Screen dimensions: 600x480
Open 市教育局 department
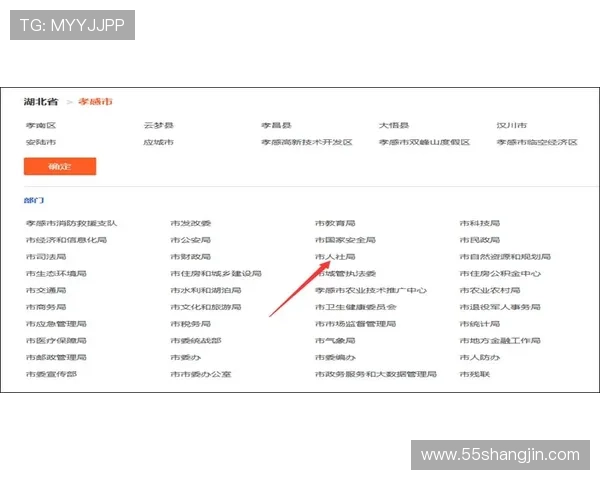tap(335, 223)
